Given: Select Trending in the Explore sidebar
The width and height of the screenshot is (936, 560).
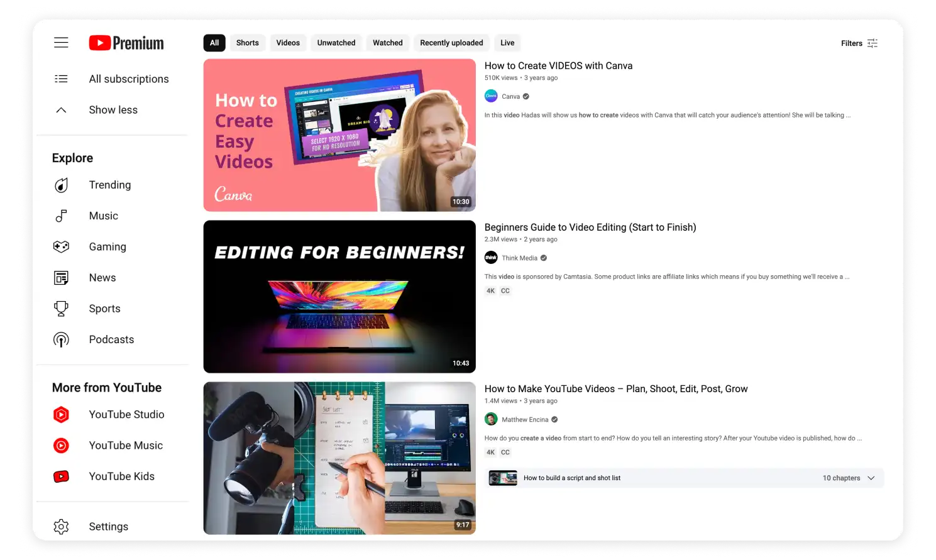Looking at the screenshot, I should (110, 185).
